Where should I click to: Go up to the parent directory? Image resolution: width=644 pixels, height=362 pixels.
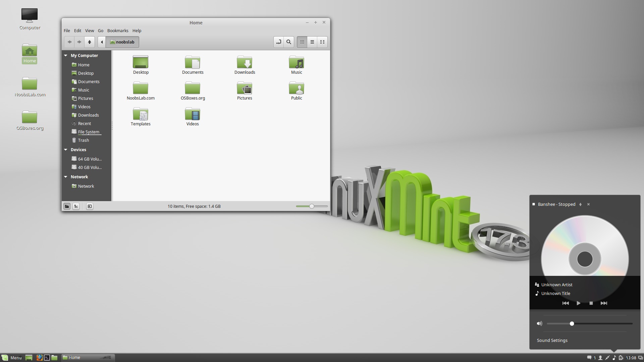pyautogui.click(x=89, y=42)
